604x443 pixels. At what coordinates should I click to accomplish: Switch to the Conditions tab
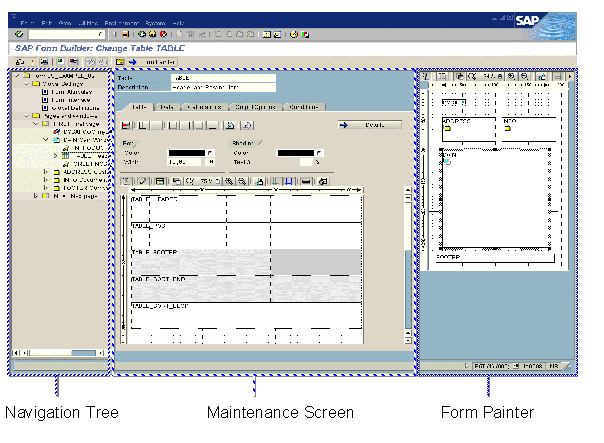305,106
